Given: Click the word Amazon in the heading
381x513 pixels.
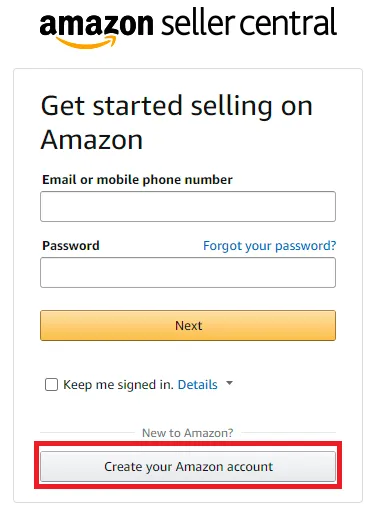Looking at the screenshot, I should (92, 140).
